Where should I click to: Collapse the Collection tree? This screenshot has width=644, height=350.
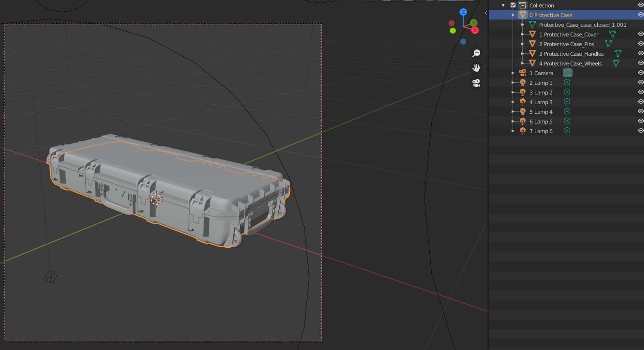pyautogui.click(x=503, y=5)
